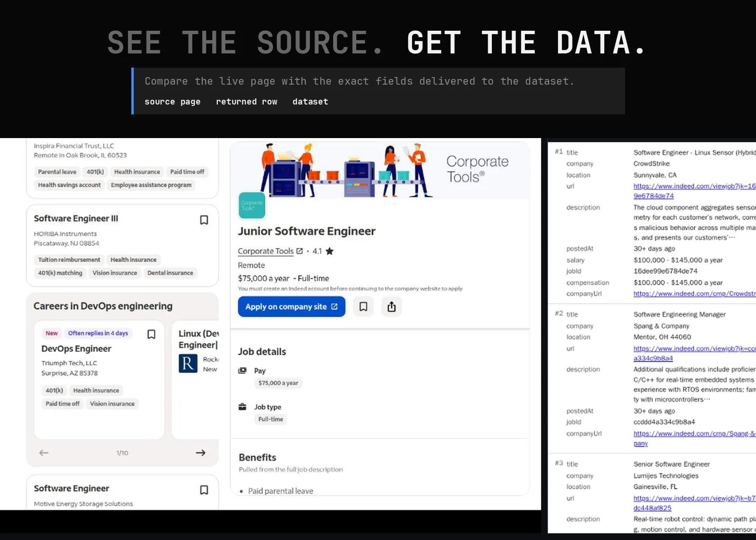Image resolution: width=756 pixels, height=540 pixels.
Task: Click the Software Engineering Manager title value
Action: [x=679, y=314]
